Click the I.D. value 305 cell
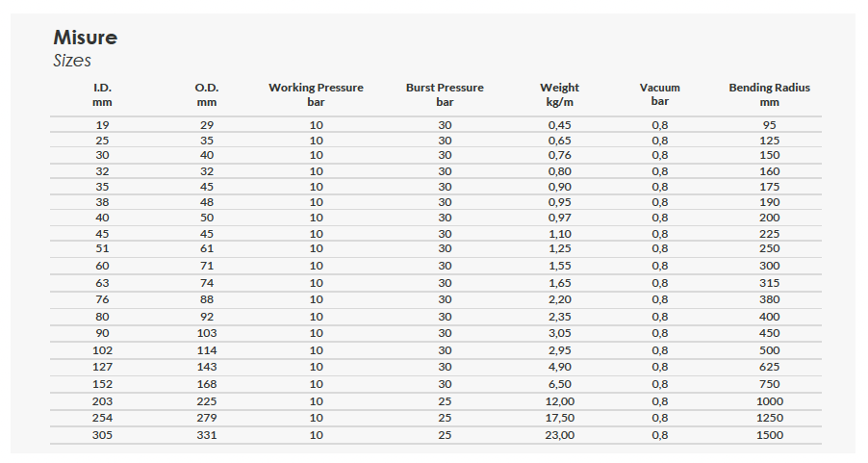The height and width of the screenshot is (463, 868). 103,435
